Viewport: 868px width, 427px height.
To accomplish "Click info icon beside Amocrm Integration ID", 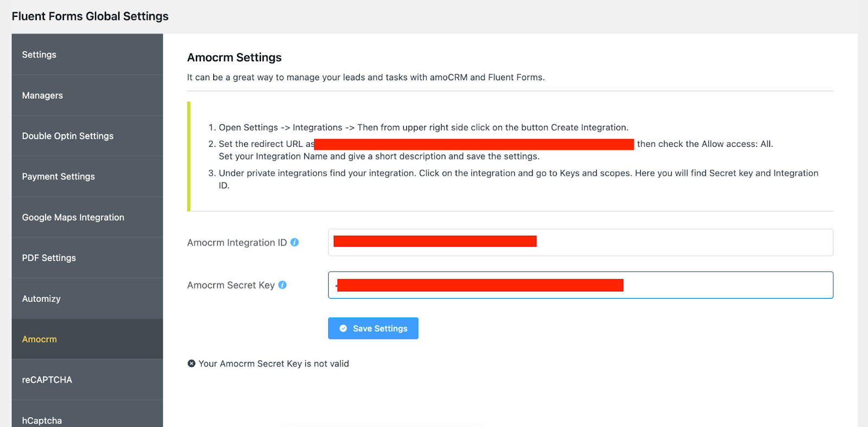I will tap(295, 242).
